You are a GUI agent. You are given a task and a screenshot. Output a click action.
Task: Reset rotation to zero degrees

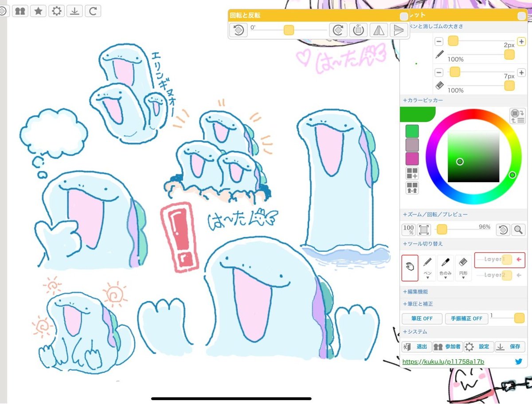[x=358, y=30]
